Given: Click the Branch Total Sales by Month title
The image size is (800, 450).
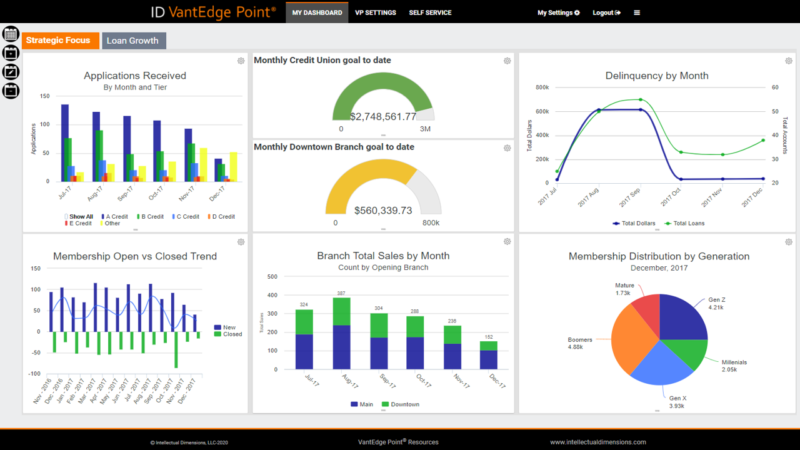Looking at the screenshot, I should click(x=383, y=256).
